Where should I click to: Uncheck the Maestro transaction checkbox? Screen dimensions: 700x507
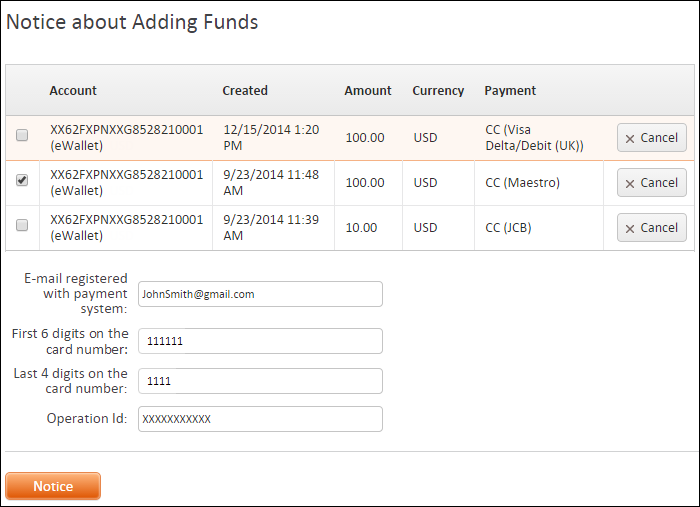(x=22, y=180)
